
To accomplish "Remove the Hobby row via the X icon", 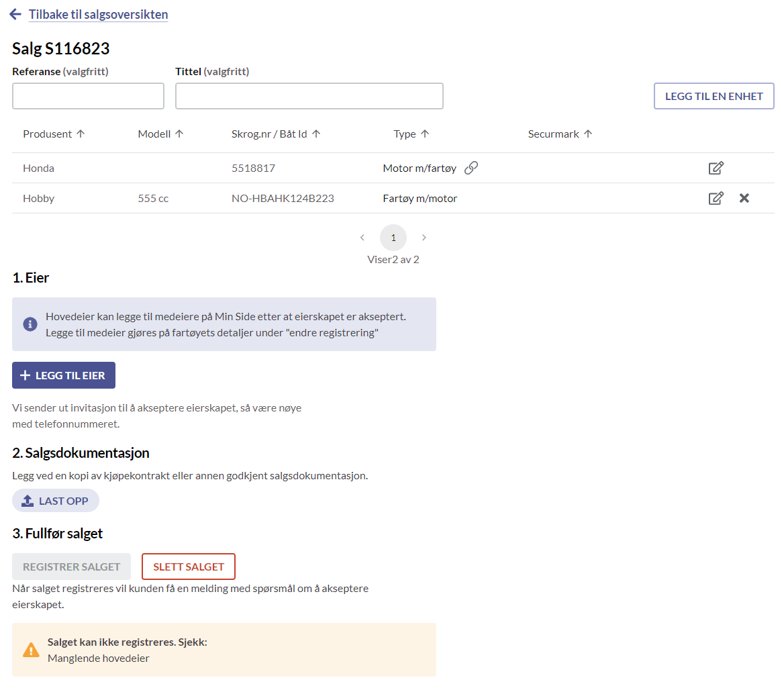I will pos(744,197).
